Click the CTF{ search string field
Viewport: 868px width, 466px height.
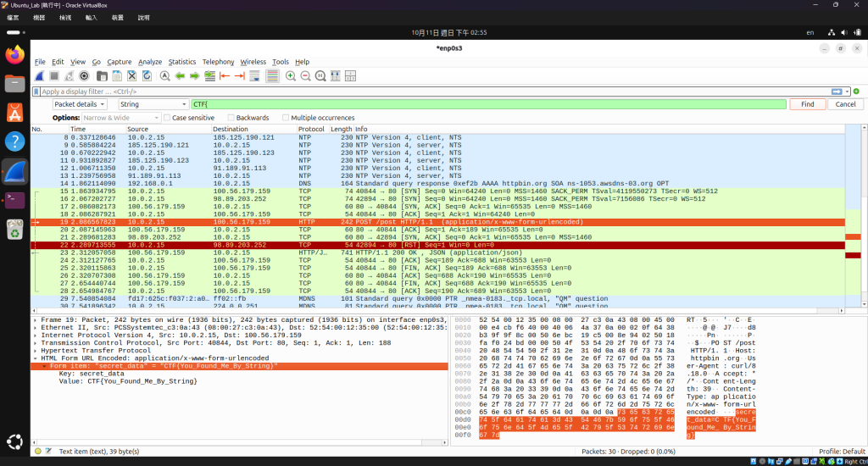488,104
